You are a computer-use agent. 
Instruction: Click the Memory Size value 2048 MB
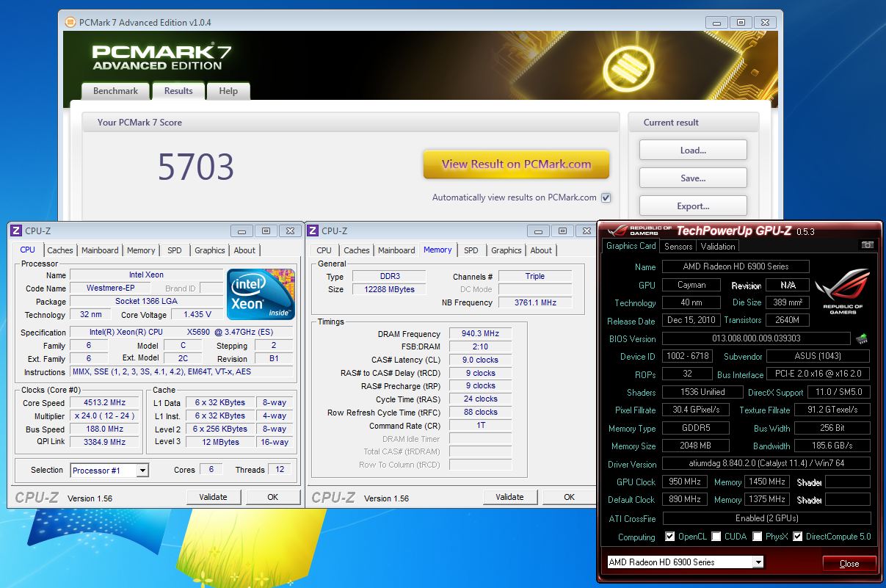click(696, 446)
